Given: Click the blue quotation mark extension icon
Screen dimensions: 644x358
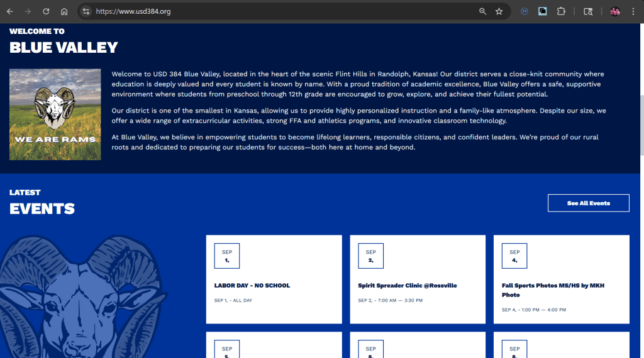Looking at the screenshot, I should click(524, 11).
